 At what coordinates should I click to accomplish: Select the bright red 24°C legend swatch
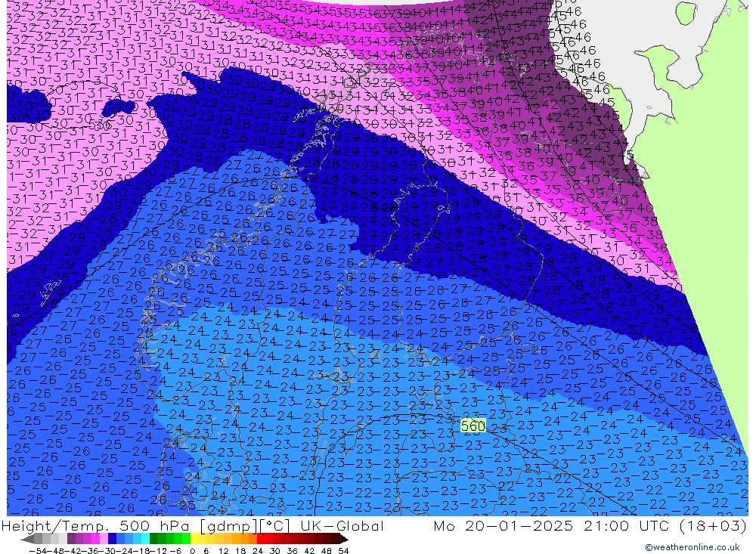click(261, 539)
